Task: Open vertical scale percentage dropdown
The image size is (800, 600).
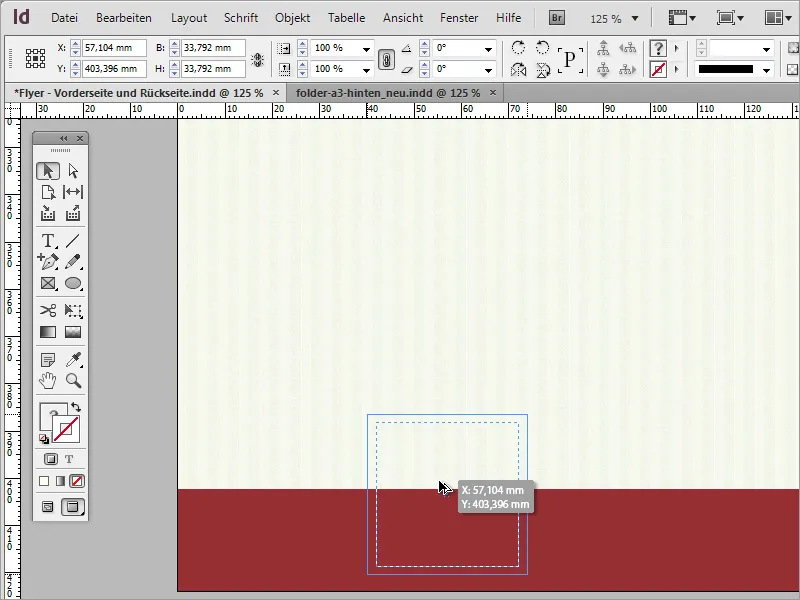Action: pos(366,69)
